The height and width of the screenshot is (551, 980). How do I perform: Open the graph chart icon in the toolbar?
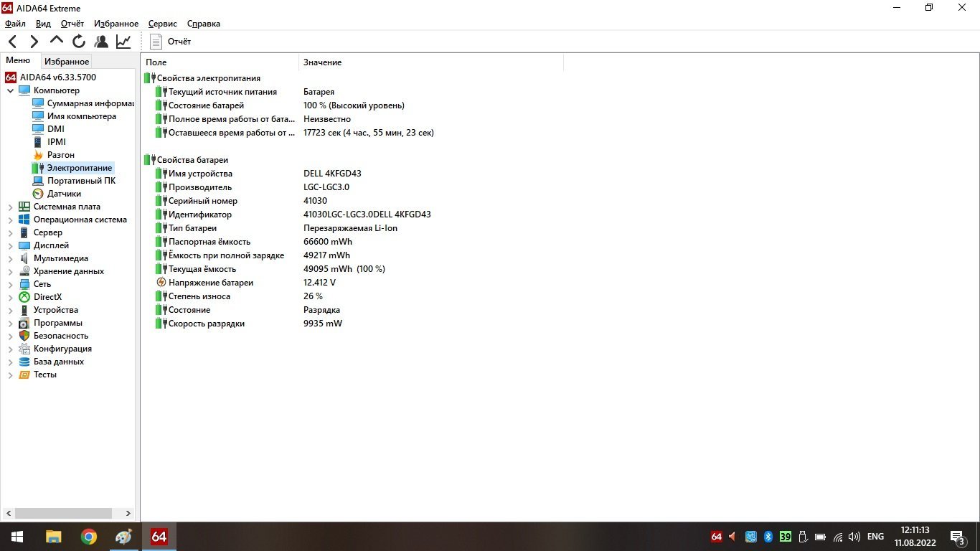pyautogui.click(x=123, y=42)
